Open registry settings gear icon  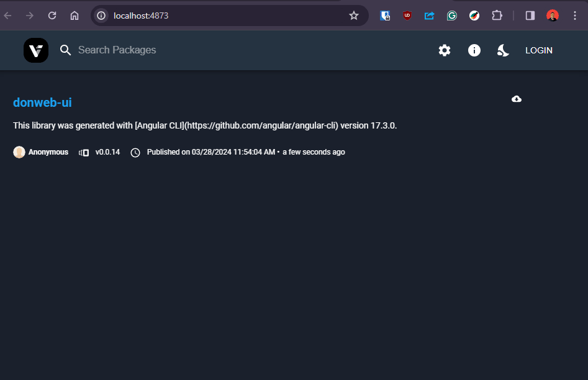pos(445,50)
